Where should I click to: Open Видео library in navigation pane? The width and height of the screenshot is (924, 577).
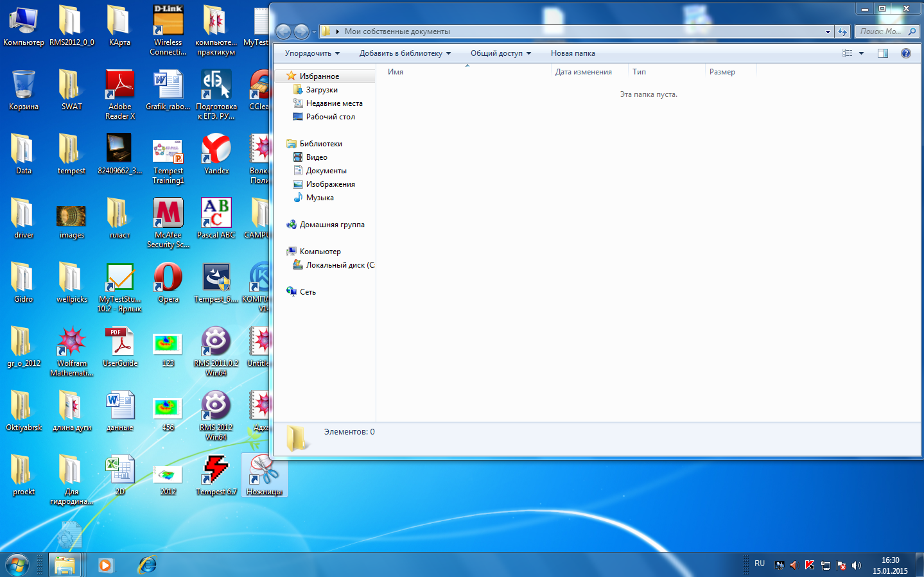[x=317, y=157]
